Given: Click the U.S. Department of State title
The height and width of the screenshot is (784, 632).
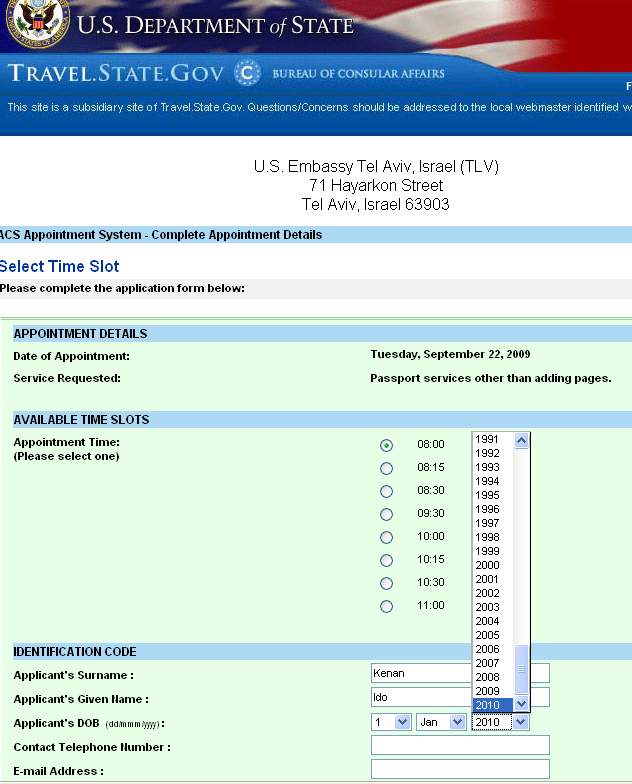Looking at the screenshot, I should pyautogui.click(x=215, y=24).
